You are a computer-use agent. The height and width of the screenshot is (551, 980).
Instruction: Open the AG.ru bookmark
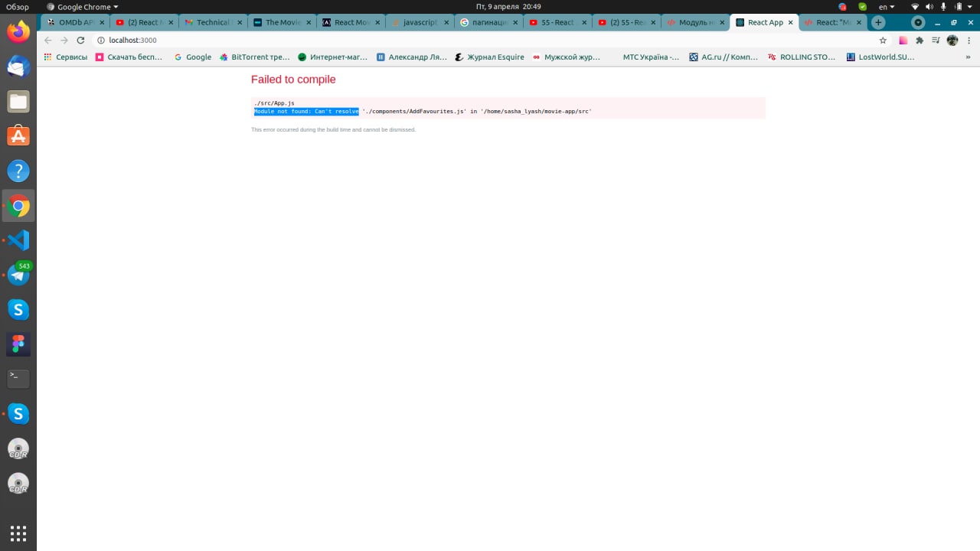pyautogui.click(x=724, y=57)
